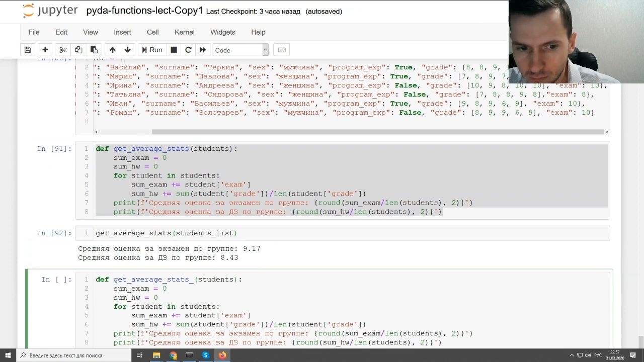This screenshot has height=362, width=644.
Task: Click def get_average_stats_(students) in the active cell
Action: pos(169,280)
